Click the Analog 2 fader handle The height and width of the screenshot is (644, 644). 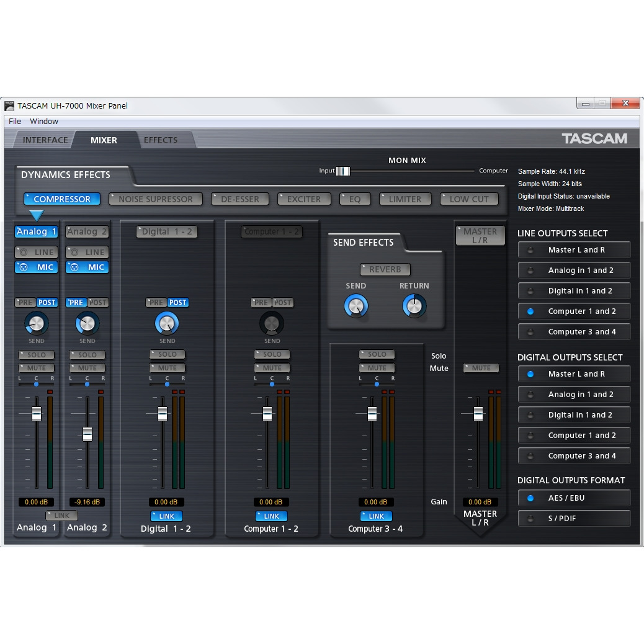point(87,434)
